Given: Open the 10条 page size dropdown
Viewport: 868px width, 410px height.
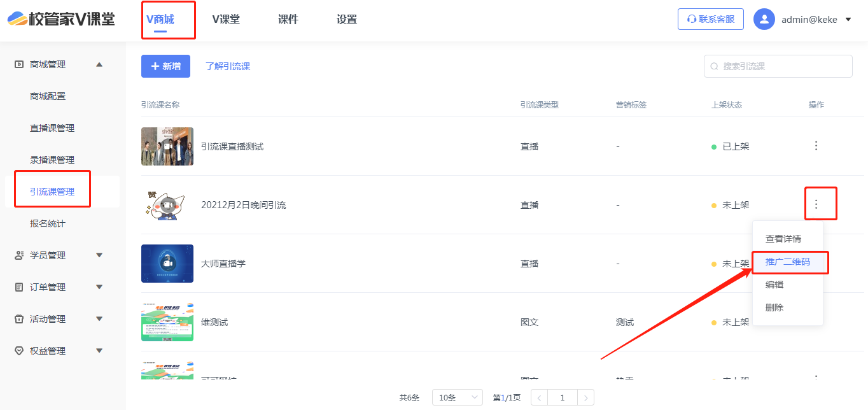Looking at the screenshot, I should [x=457, y=397].
